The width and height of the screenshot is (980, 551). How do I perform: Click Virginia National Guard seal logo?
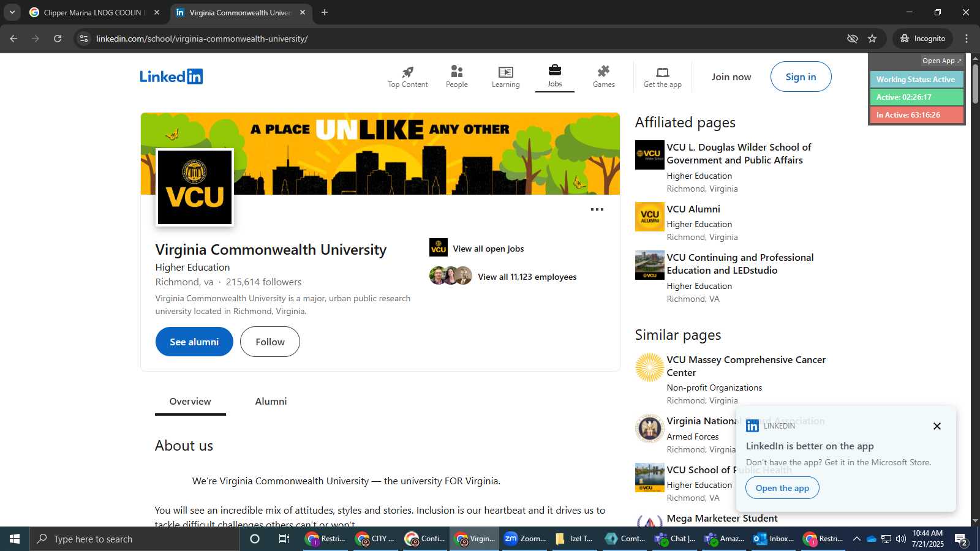649,429
